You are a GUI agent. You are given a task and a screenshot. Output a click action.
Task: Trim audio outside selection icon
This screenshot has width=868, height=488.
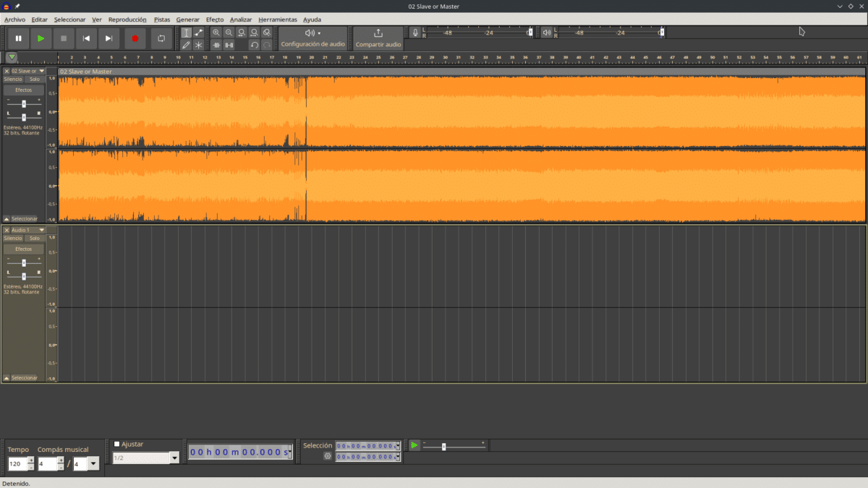pos(216,45)
